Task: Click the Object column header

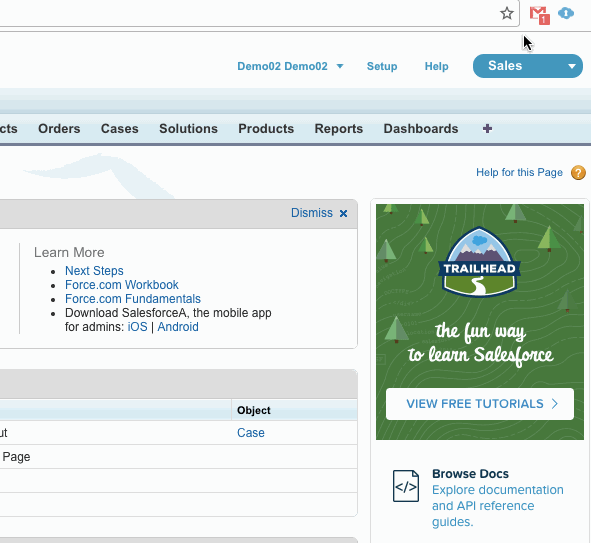Action: (x=294, y=410)
